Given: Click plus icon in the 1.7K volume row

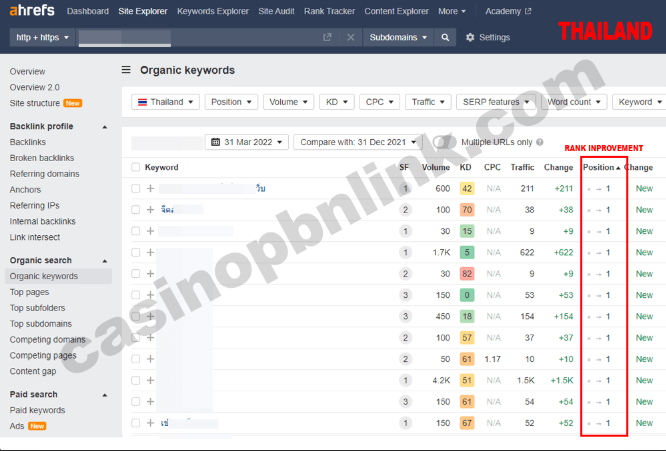Looking at the screenshot, I should tap(150, 252).
